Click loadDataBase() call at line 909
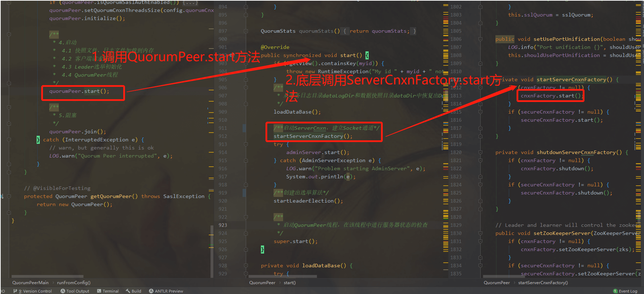Viewport: 644px width, 294px height. 297,112
